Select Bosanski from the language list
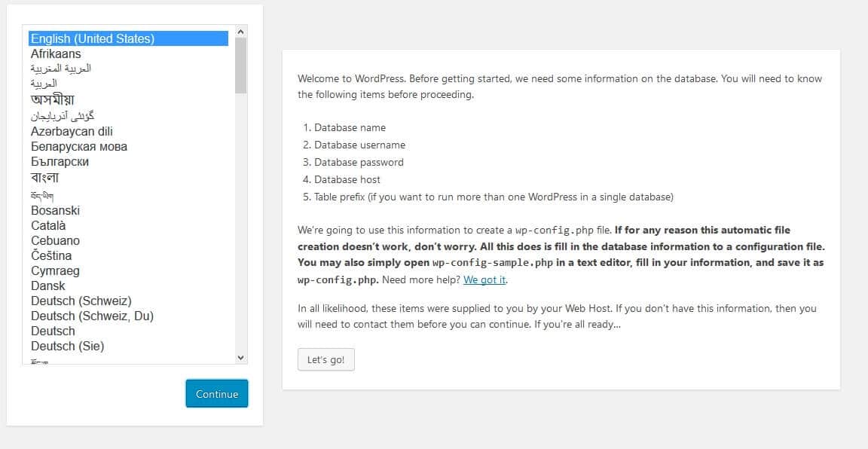Screen dimensions: 868x449 55,210
